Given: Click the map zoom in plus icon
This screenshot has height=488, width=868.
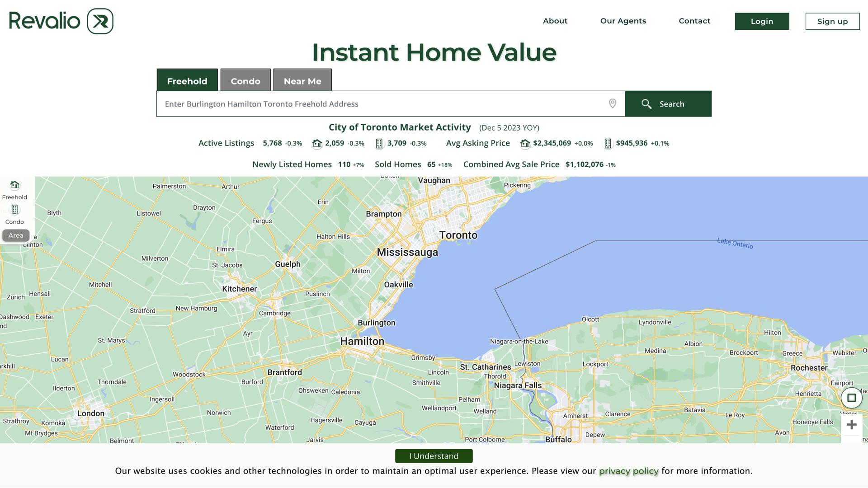Looking at the screenshot, I should coord(851,425).
